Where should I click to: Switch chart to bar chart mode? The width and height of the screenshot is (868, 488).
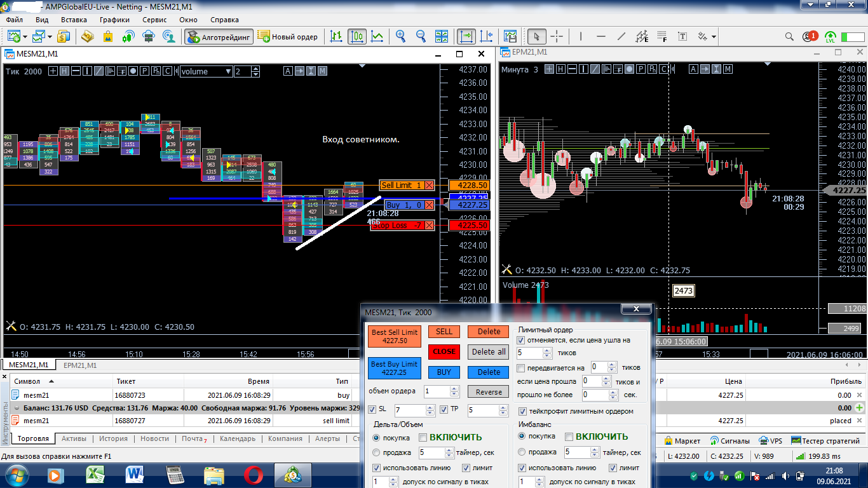coord(337,36)
